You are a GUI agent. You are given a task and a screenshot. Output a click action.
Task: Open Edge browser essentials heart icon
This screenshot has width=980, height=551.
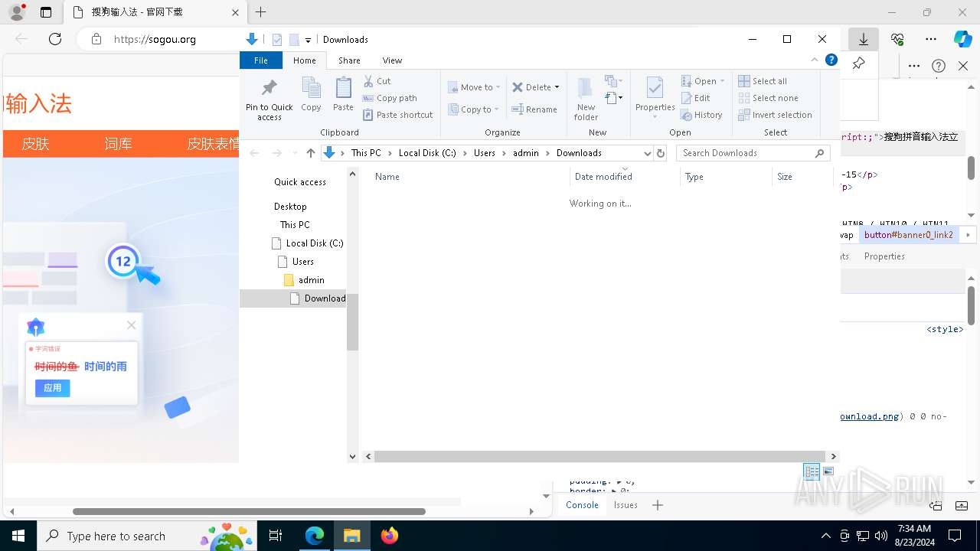click(x=897, y=39)
